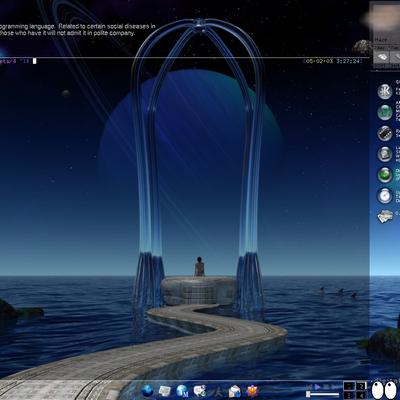This screenshot has width=400, height=400.
Task: Adjust the volume slider below media controls
Action: click(x=323, y=394)
